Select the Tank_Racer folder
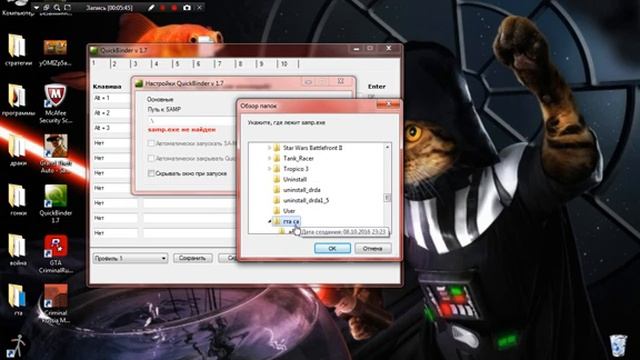The width and height of the screenshot is (640, 360). (x=298, y=158)
